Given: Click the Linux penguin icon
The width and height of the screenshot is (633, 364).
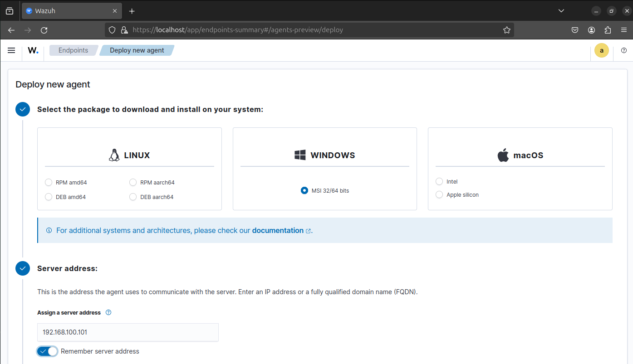Looking at the screenshot, I should coord(114,155).
